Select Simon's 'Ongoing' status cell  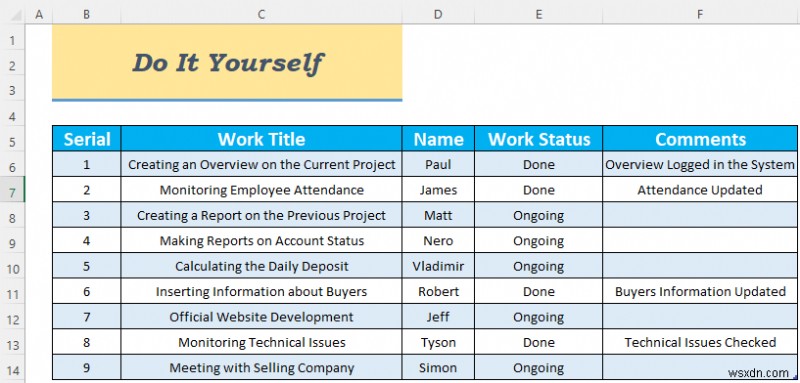click(538, 368)
